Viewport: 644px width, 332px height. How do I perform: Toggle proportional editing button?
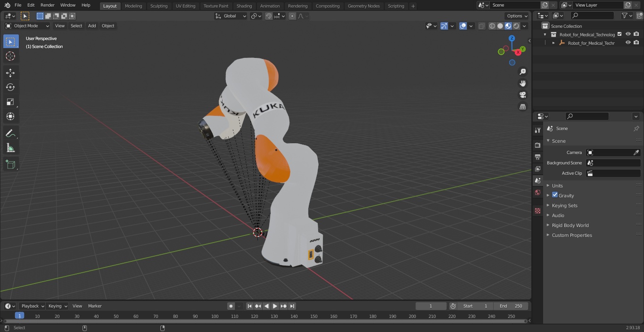coord(292,16)
